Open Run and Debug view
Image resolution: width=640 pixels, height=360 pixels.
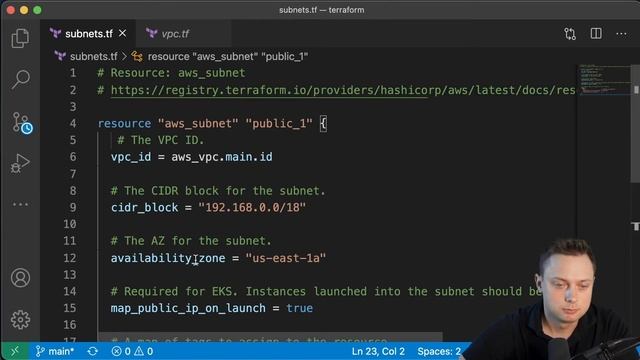tap(20, 163)
